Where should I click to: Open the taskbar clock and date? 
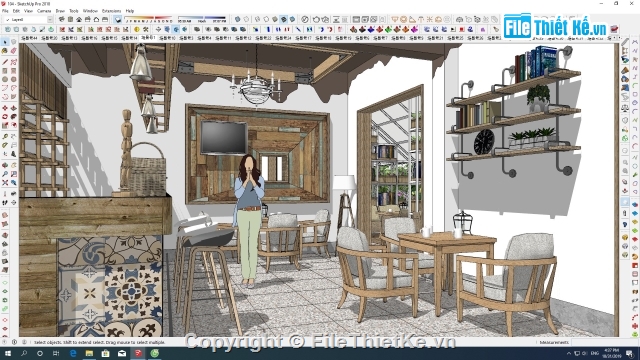coord(611,353)
